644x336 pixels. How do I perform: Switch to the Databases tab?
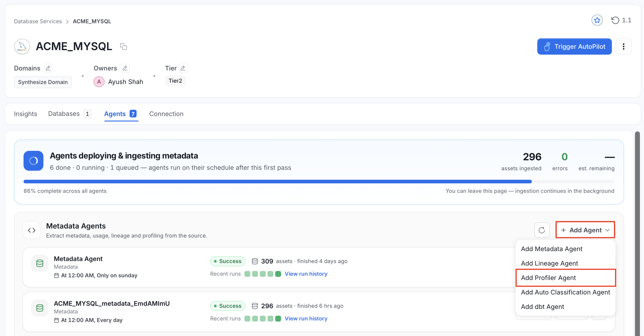(70, 114)
